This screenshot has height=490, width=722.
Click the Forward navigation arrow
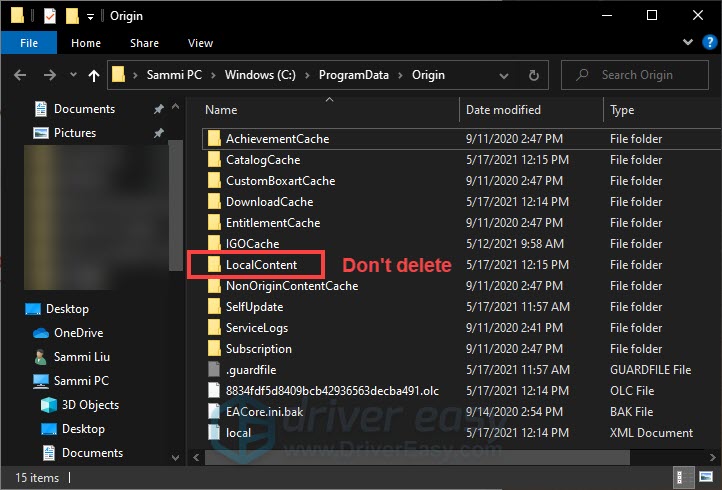(50, 75)
